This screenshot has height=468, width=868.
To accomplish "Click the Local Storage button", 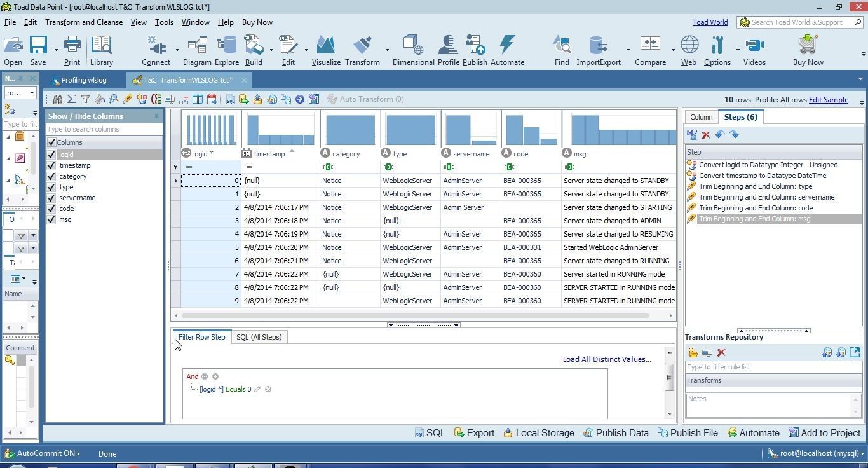I will coord(539,433).
